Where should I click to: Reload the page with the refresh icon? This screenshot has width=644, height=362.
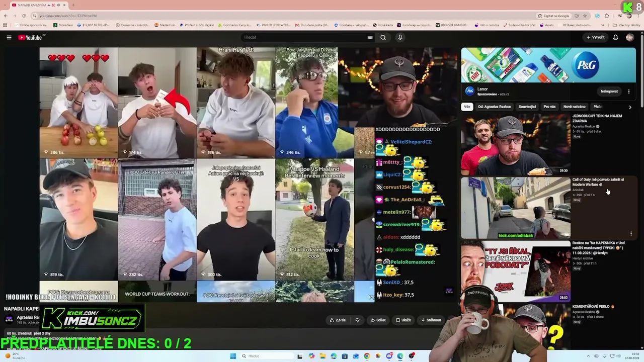24,16
